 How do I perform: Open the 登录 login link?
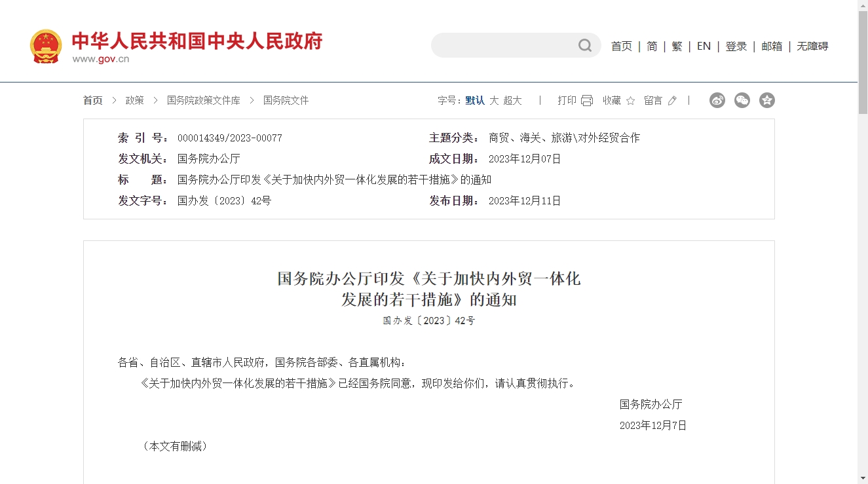[x=736, y=46]
